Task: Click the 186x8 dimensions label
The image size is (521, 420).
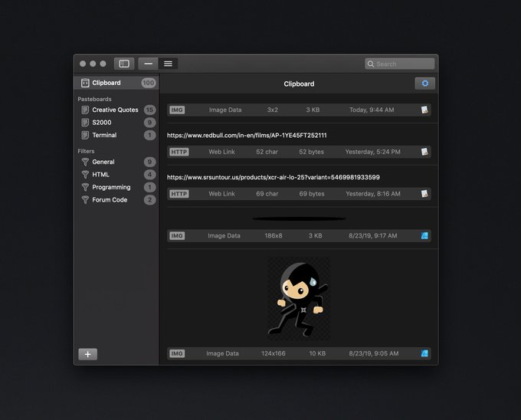Action: click(273, 235)
